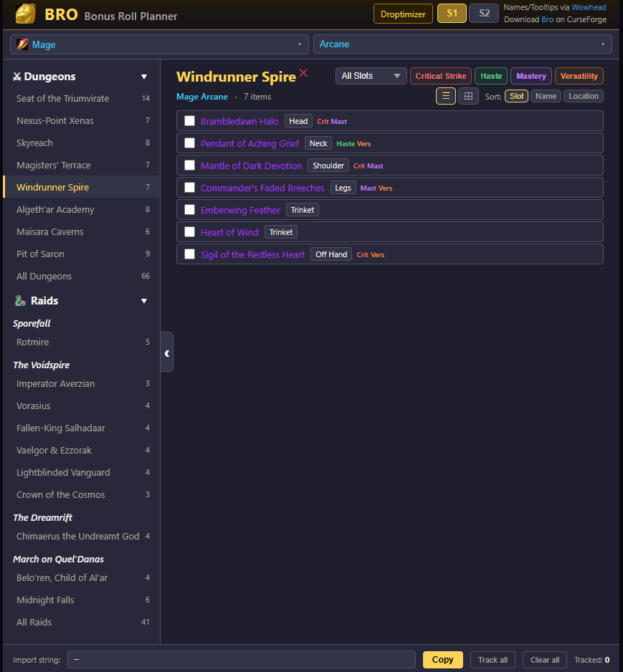This screenshot has width=623, height=672.
Task: Open the Arcane specialization dropdown
Action: click(462, 44)
